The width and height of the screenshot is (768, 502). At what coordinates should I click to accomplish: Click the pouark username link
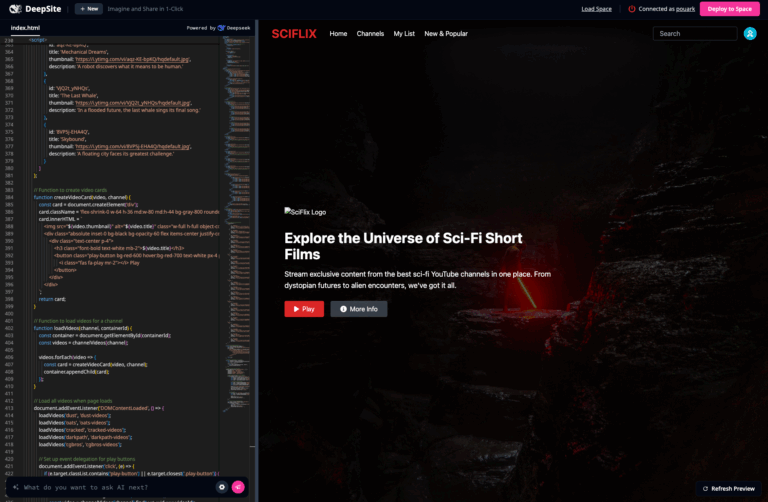(x=685, y=9)
